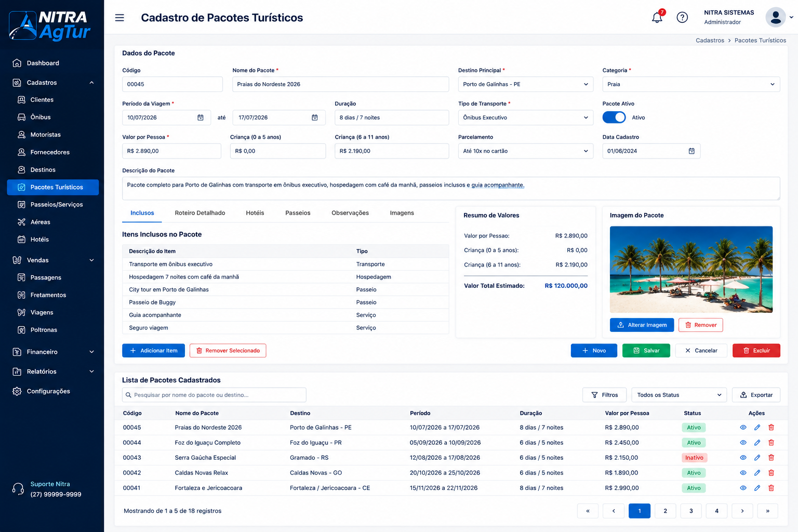This screenshot has height=532, width=798.
Task: Switch to the Hotéis tab
Action: 255,213
